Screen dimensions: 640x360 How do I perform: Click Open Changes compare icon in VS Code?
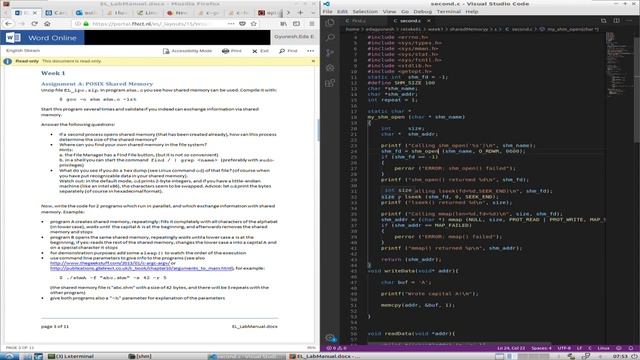click(x=603, y=20)
